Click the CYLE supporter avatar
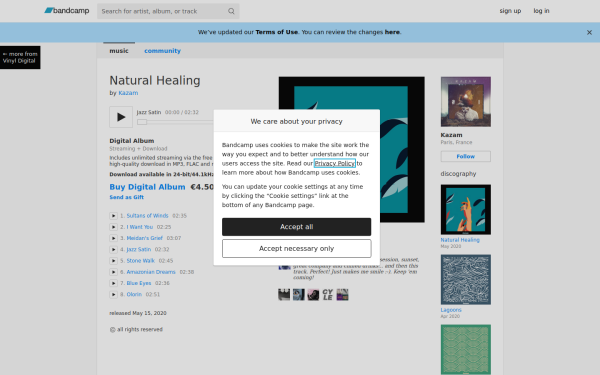 [328, 295]
